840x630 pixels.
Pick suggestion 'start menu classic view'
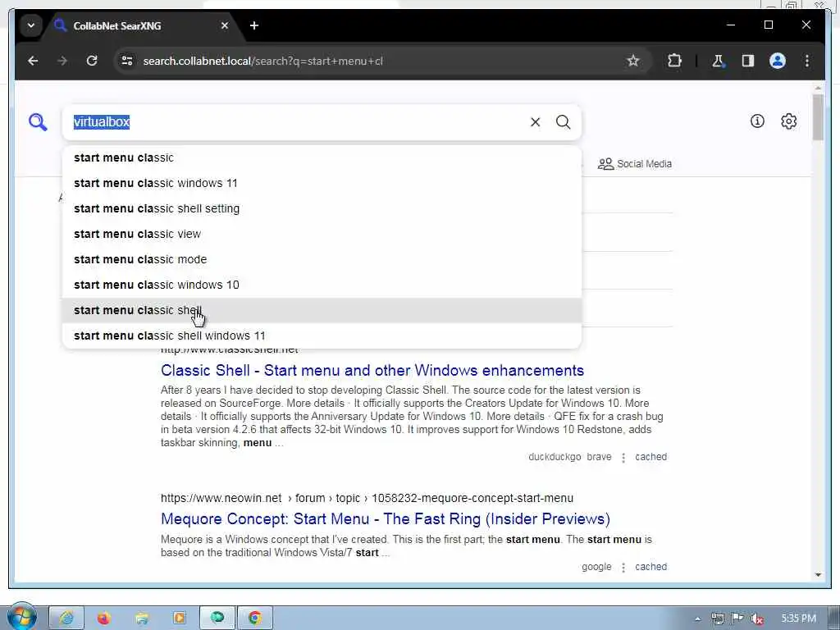click(x=322, y=234)
